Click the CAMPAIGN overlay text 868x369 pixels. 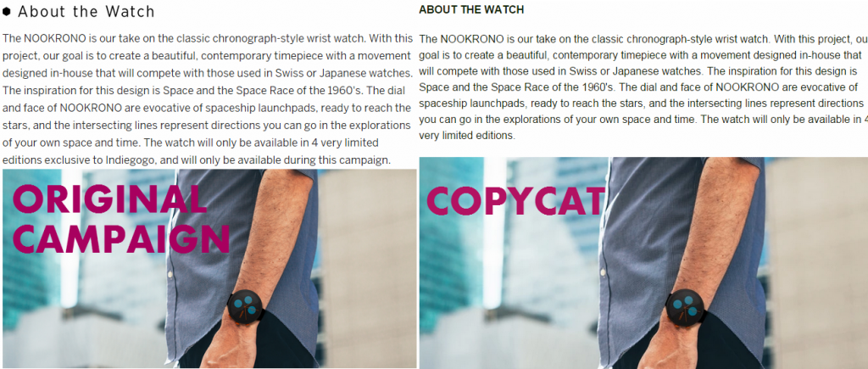pos(120,238)
